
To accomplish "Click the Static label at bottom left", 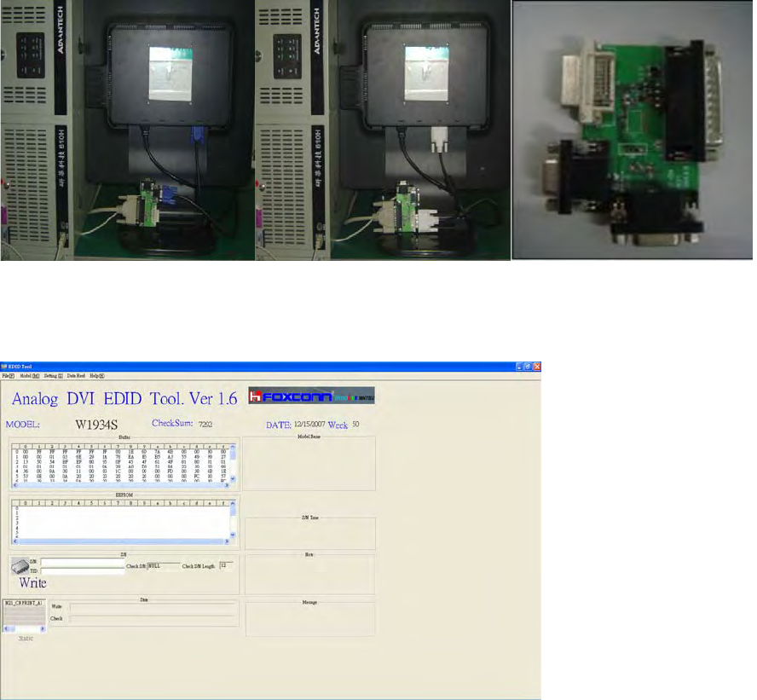I will click(26, 639).
